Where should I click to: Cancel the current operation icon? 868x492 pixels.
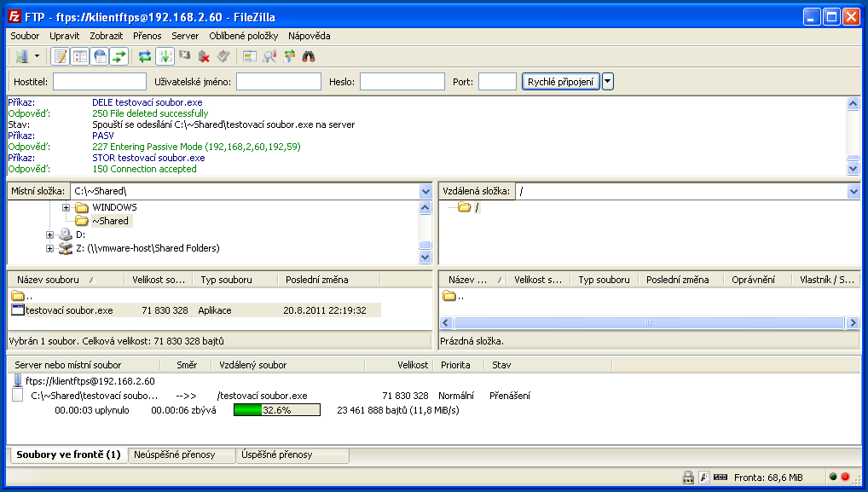point(184,56)
